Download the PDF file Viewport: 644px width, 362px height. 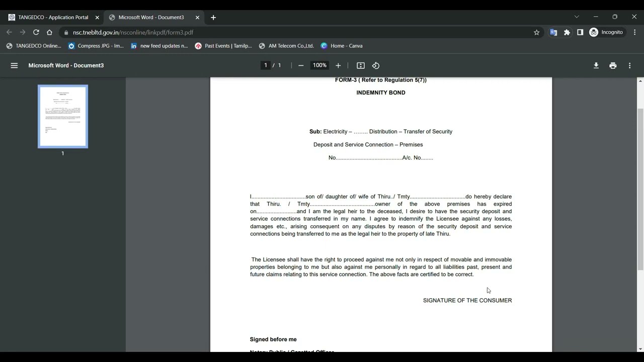click(596, 65)
